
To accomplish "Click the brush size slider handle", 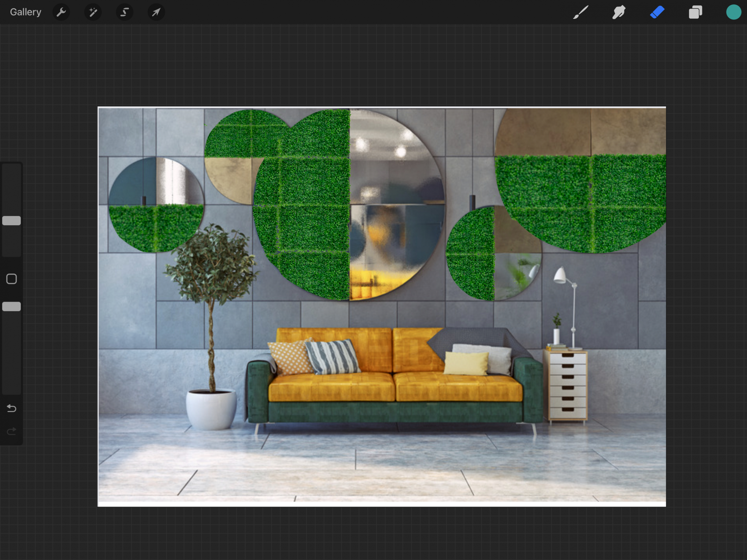I will pyautogui.click(x=11, y=221).
